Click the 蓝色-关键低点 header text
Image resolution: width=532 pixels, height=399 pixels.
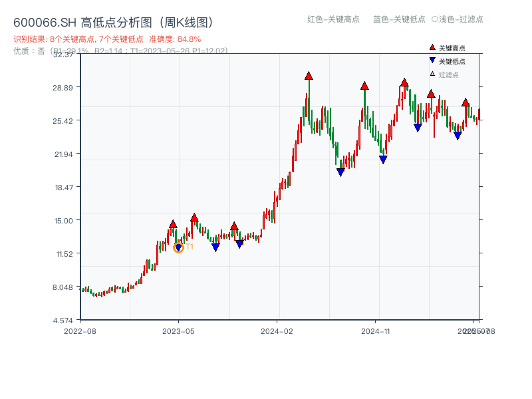pos(399,19)
